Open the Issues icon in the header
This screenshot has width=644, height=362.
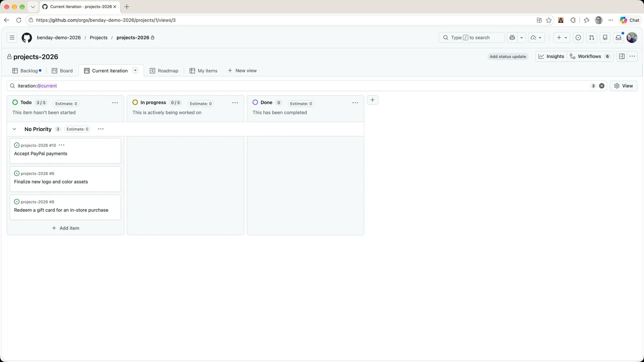578,38
